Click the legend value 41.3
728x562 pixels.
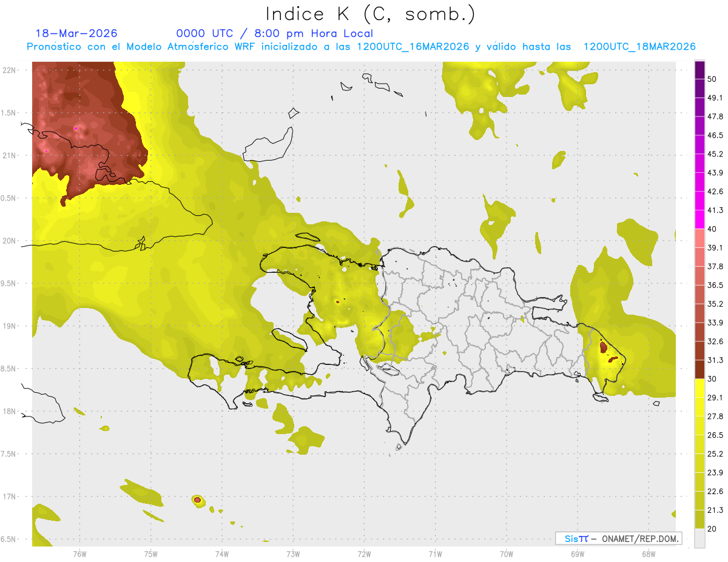715,210
